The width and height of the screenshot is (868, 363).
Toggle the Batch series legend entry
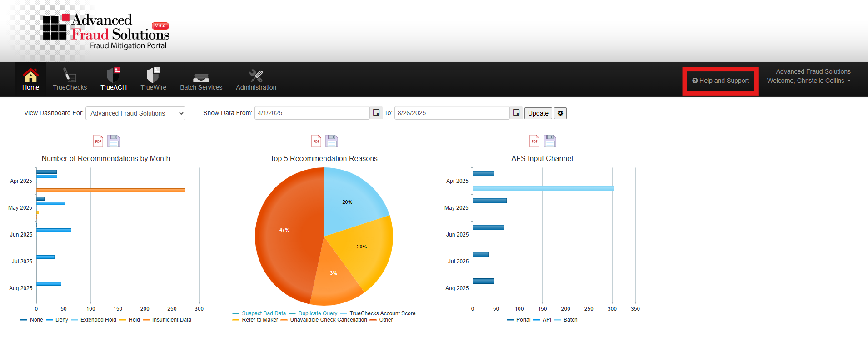pyautogui.click(x=566, y=320)
